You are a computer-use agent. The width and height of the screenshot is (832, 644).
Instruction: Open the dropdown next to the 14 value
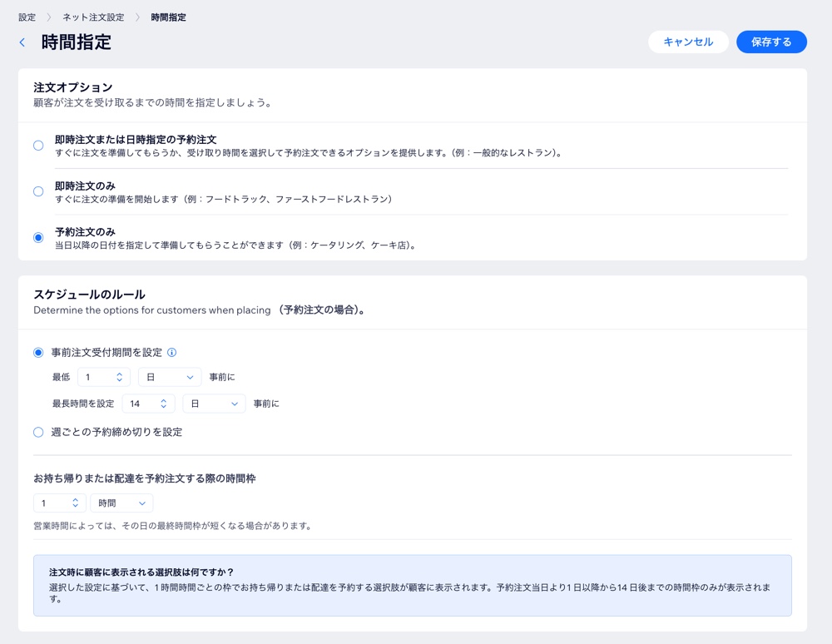tap(215, 403)
